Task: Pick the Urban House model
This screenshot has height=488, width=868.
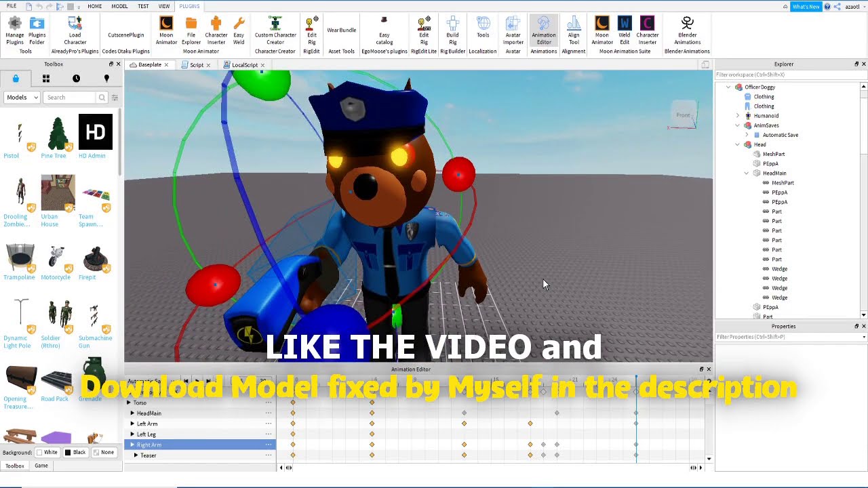Action: [58, 201]
